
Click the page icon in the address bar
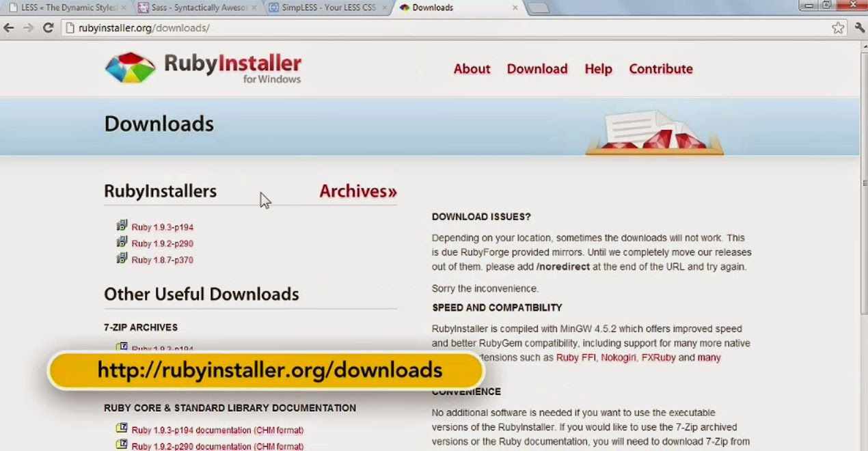point(68,28)
